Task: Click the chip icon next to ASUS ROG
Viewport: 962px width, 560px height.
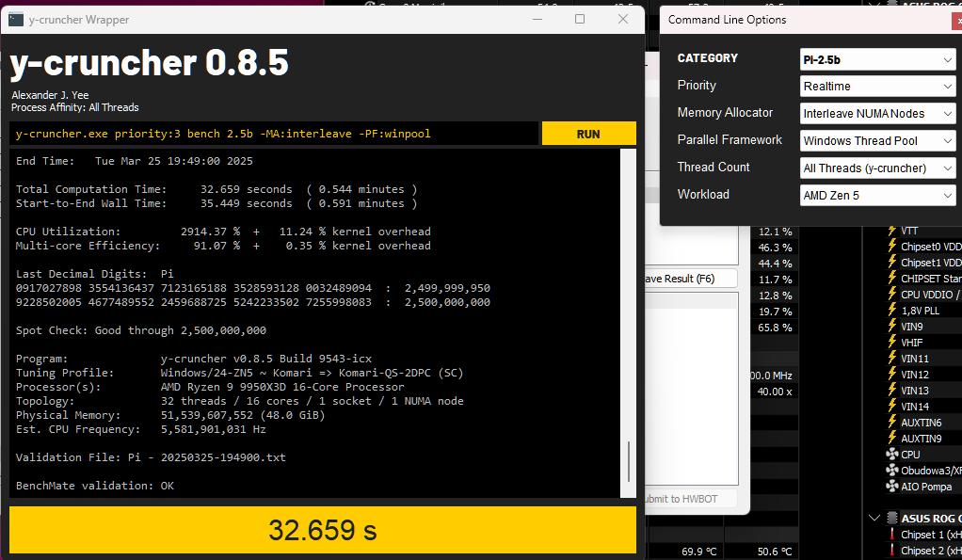Action: 892,519
